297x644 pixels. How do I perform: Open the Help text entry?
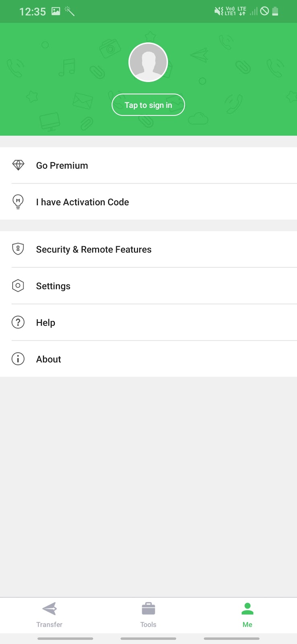click(45, 323)
